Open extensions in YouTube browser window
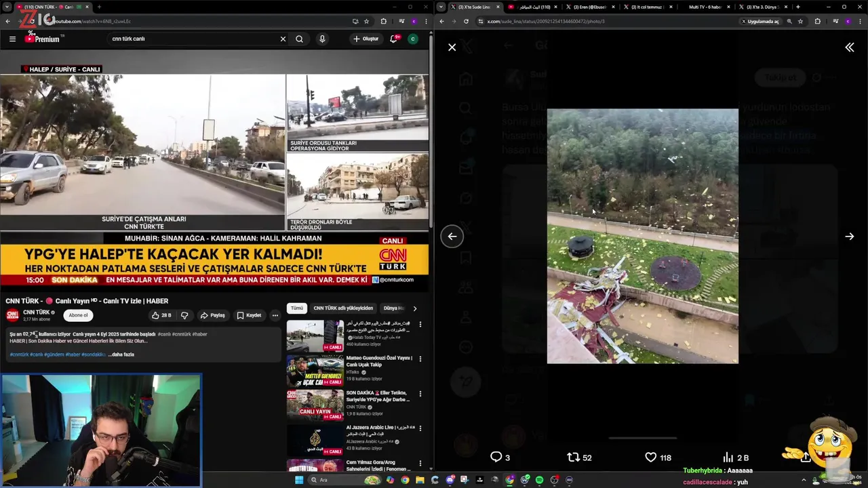 (x=383, y=21)
